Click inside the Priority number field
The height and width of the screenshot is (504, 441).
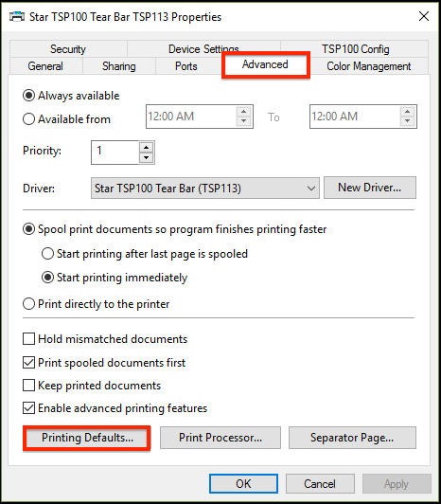click(115, 153)
